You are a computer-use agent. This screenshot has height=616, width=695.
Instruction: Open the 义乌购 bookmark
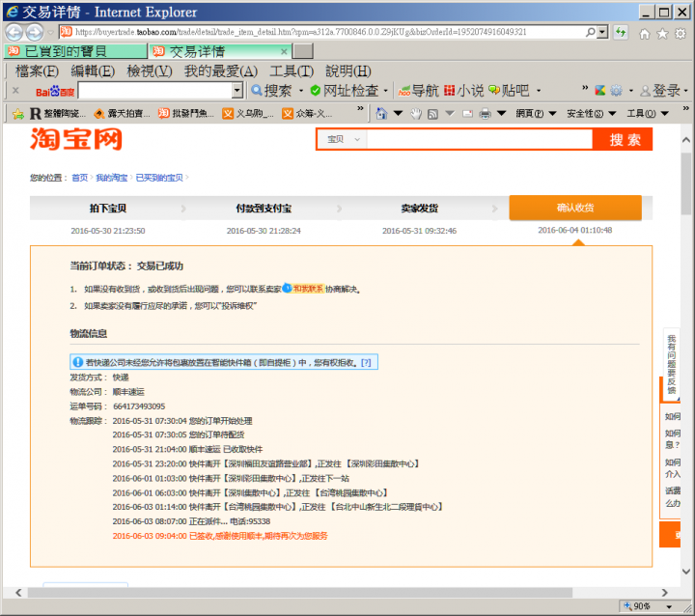pos(248,114)
